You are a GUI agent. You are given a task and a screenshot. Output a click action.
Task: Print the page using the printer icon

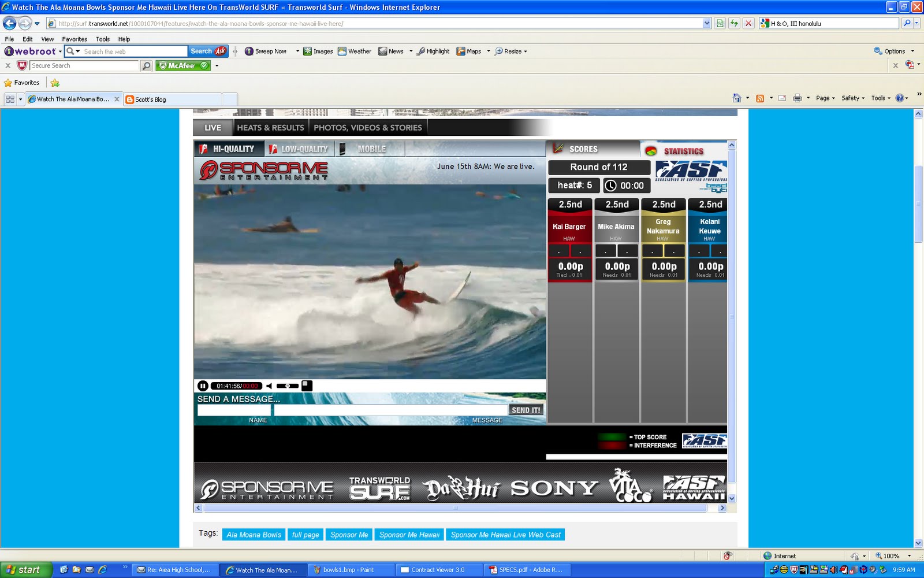pyautogui.click(x=798, y=98)
